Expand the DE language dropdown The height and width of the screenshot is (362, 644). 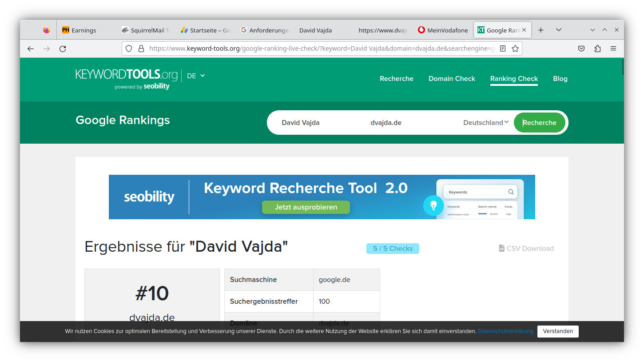[196, 76]
